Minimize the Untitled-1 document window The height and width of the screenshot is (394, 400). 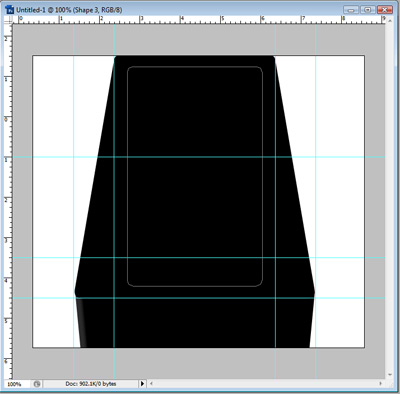351,10
